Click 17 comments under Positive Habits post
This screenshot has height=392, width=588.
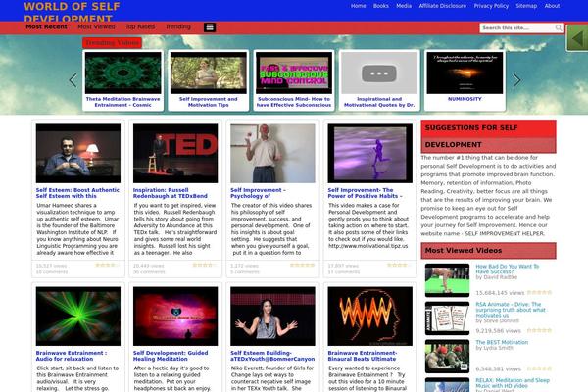coord(344,271)
